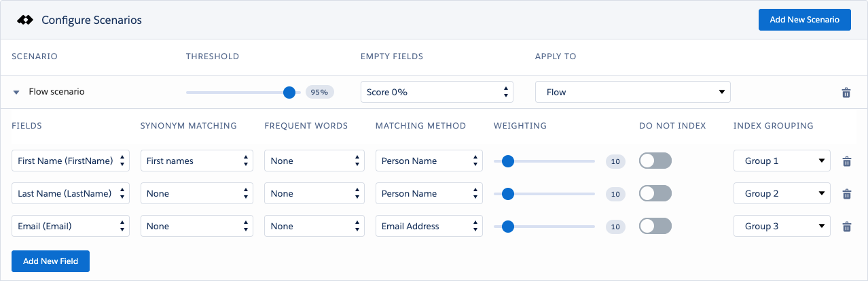Open the Group 1 index grouping dropdown
868x281 pixels.
pyautogui.click(x=782, y=161)
